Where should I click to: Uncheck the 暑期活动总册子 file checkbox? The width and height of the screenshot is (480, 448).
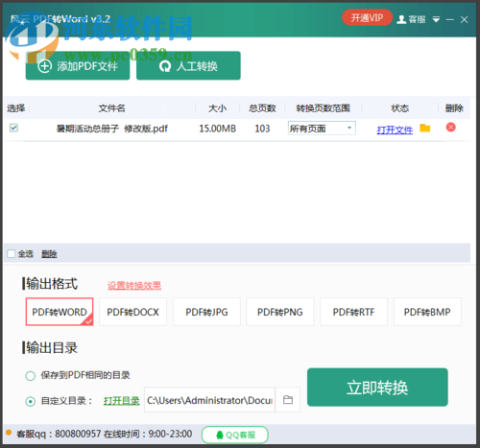[13, 128]
